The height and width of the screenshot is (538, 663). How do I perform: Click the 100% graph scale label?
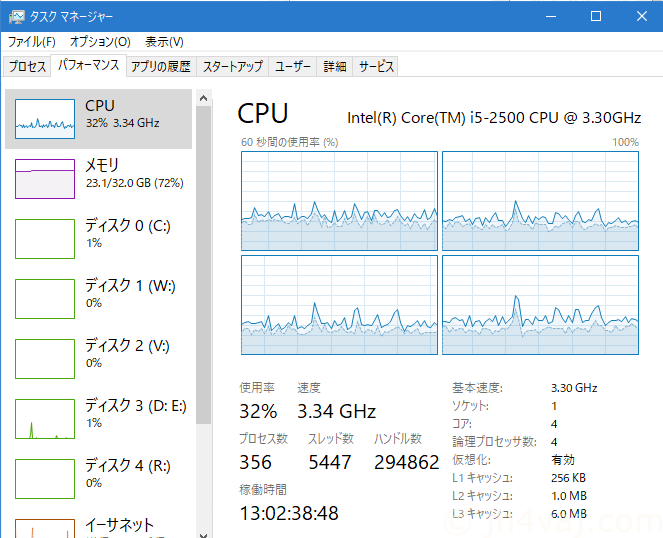click(625, 142)
